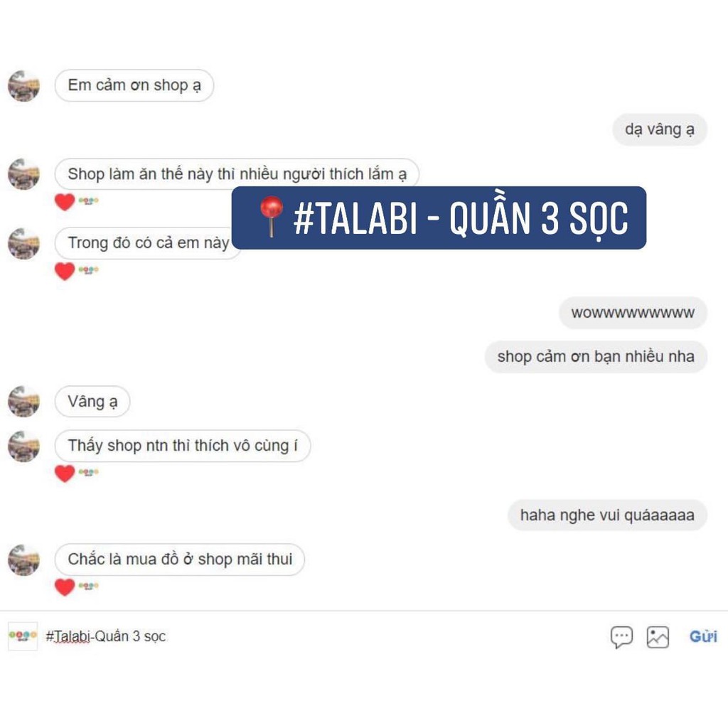Click reactor logo beside heart under 'Shop làm ăn' message
728x728 pixels.
(x=89, y=201)
